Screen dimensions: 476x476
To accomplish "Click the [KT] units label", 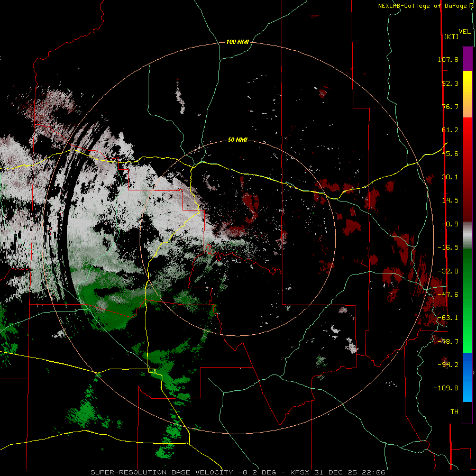I will pyautogui.click(x=452, y=36).
